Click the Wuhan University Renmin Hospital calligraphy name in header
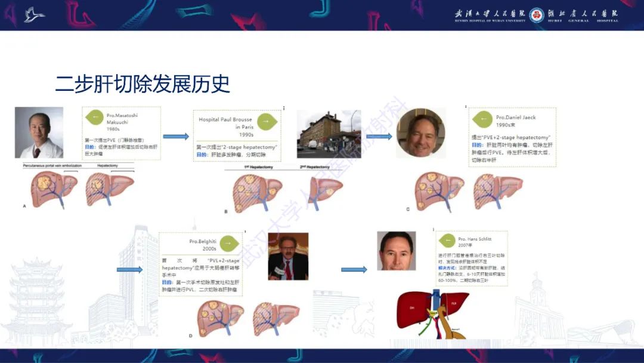644x363 pixels. click(490, 15)
